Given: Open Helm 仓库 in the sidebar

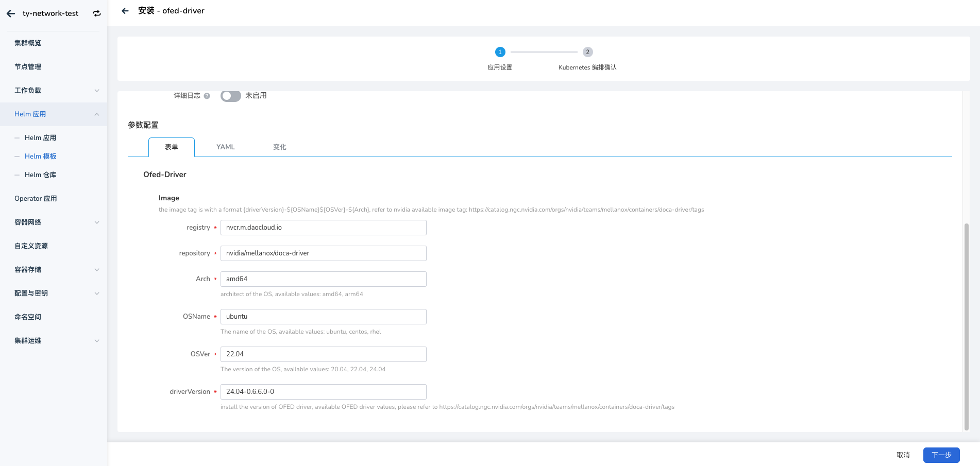Looking at the screenshot, I should point(41,175).
